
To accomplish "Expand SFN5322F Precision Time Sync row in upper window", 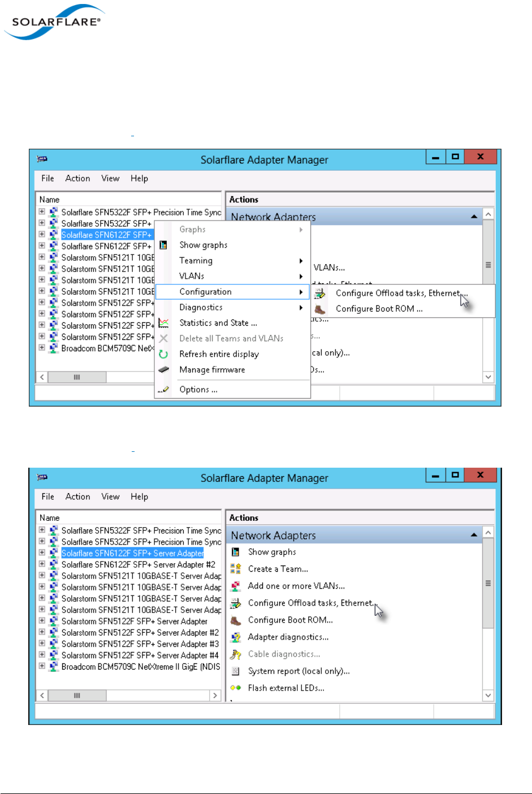I will point(42,212).
